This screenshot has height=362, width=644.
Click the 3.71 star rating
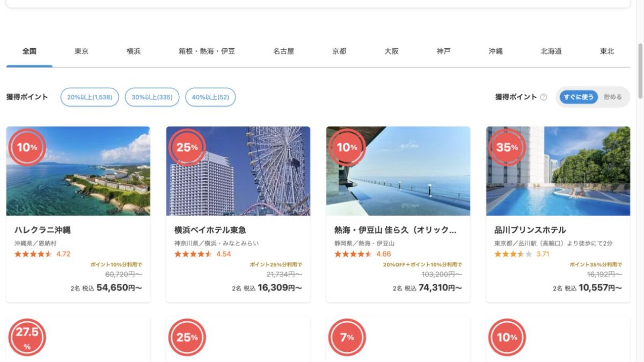pos(522,254)
